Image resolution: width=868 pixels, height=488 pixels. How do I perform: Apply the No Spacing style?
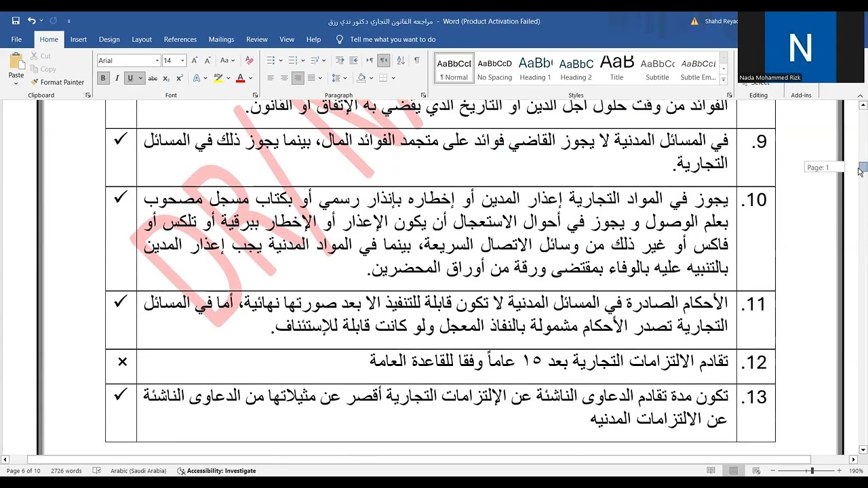494,69
